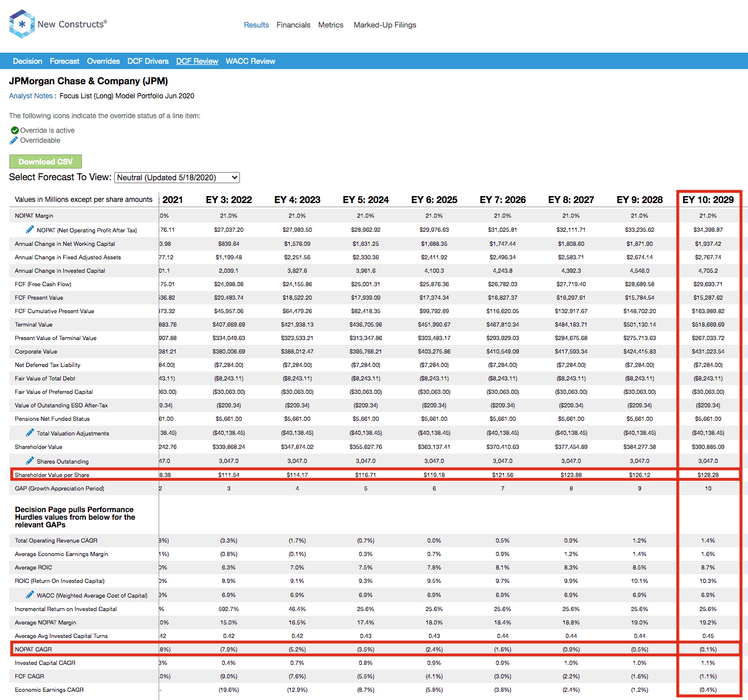
Task: Click the Download CSV button
Action: point(46,162)
